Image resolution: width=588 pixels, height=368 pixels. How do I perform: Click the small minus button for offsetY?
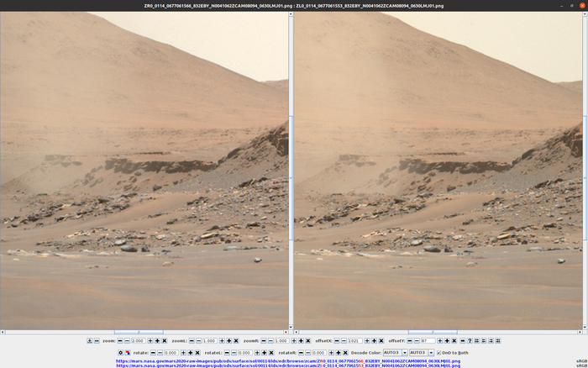click(x=417, y=341)
